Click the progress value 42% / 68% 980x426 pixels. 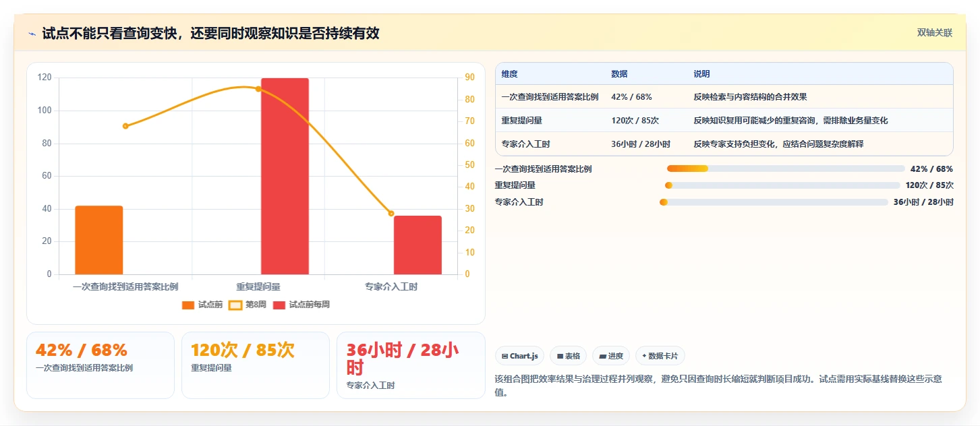931,169
